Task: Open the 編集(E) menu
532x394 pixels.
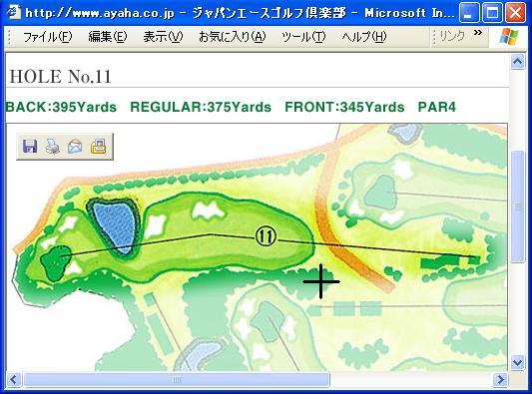Action: point(108,37)
